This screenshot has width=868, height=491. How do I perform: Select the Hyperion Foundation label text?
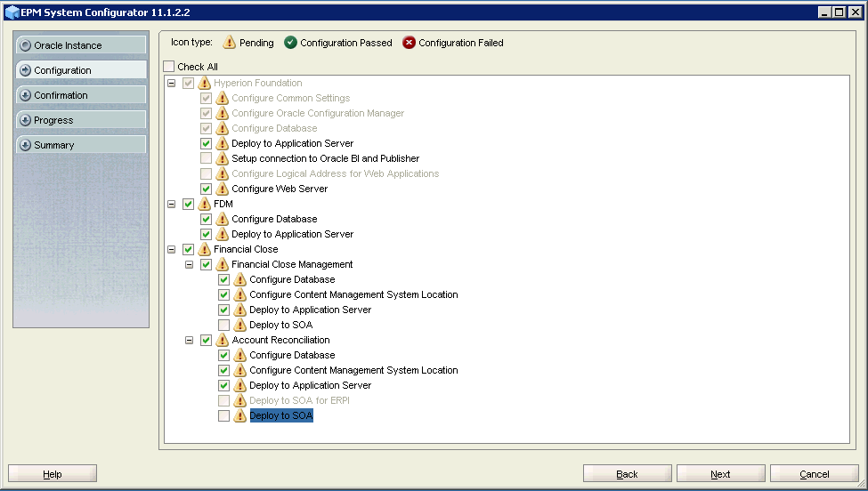click(258, 83)
